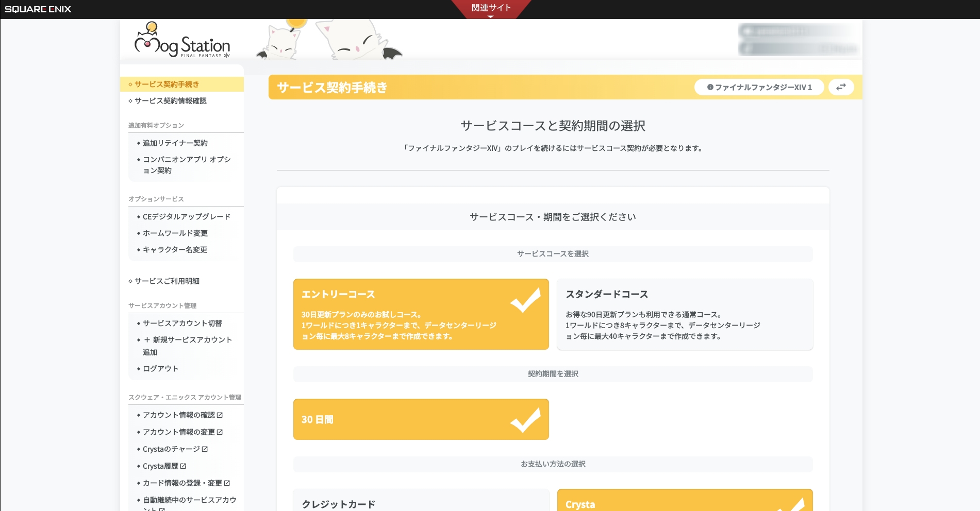Click the info icon before ファイナルファンタジーXIV 1
Viewport: 980px width, 511px height.
710,87
